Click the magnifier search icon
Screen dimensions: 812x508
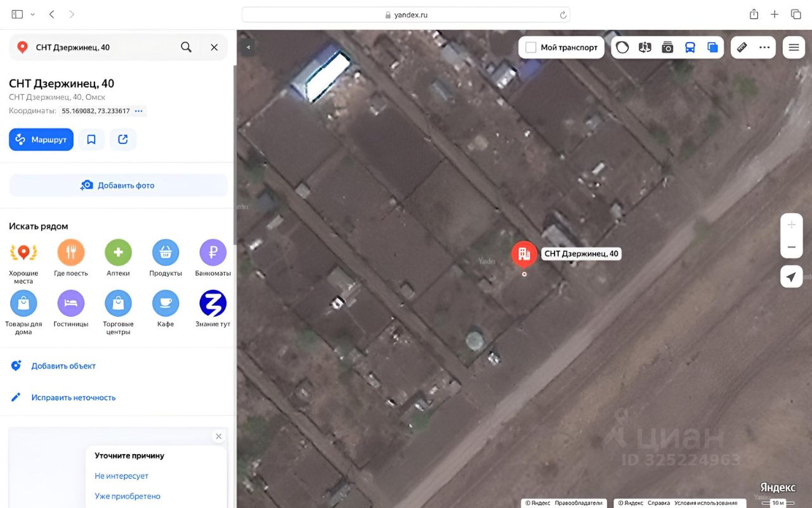(x=186, y=48)
